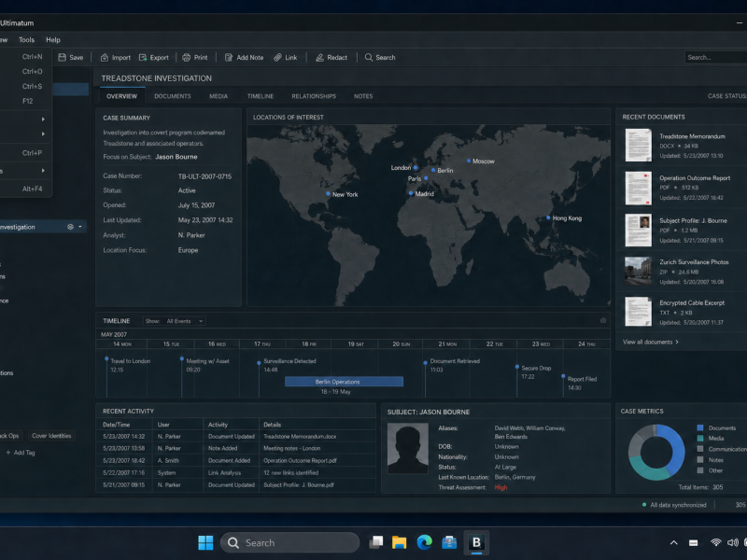Click the Communications gray legend swatch
This screenshot has height=560, width=747.
700,449
